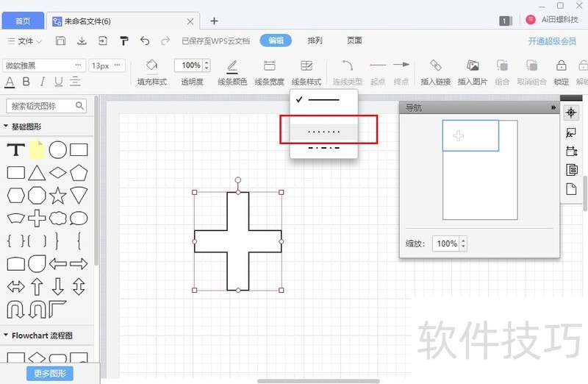The image size is (588, 384).
Task: Open the 微软雅黑 font dropdown
Action: (44, 65)
